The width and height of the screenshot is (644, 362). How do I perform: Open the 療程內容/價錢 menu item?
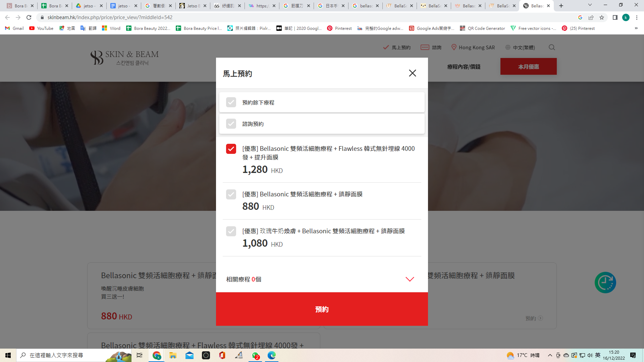pos(464,67)
